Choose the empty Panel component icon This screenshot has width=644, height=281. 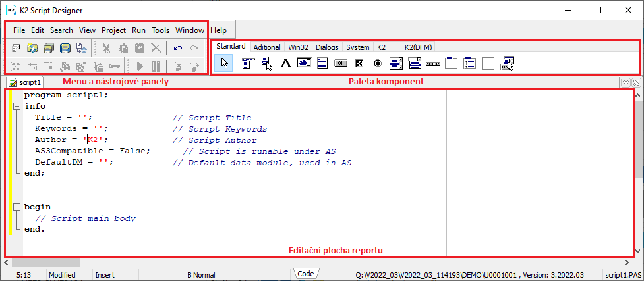[488, 63]
